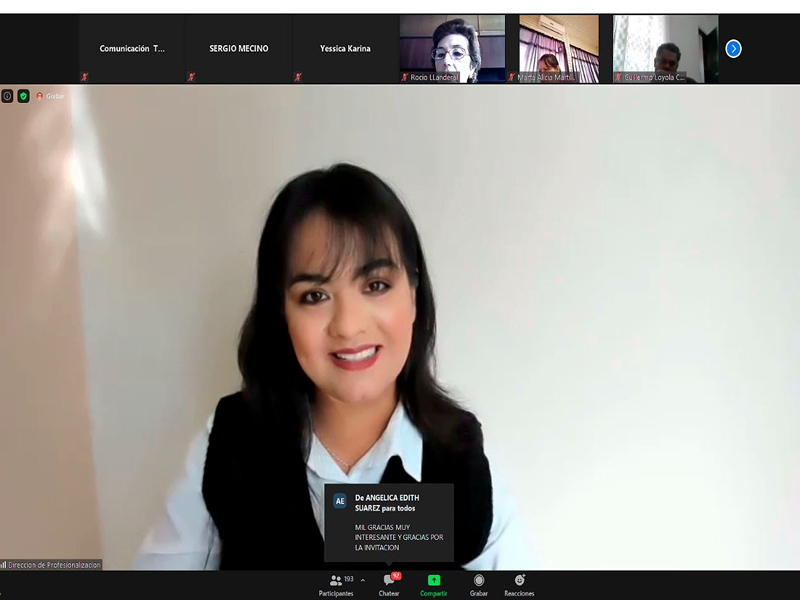Click the green encryption shield icon
The width and height of the screenshot is (800, 600).
(23, 96)
